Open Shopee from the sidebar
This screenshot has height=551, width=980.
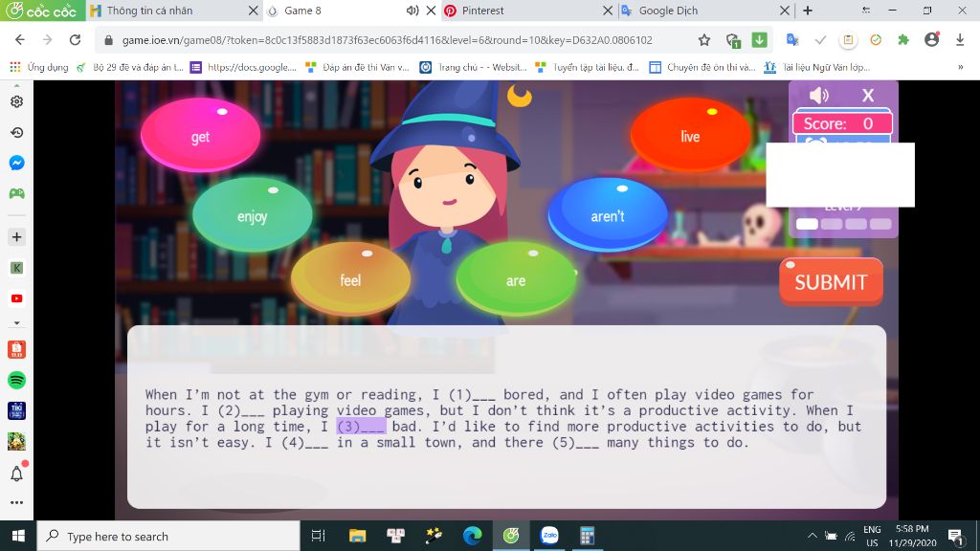pos(17,349)
